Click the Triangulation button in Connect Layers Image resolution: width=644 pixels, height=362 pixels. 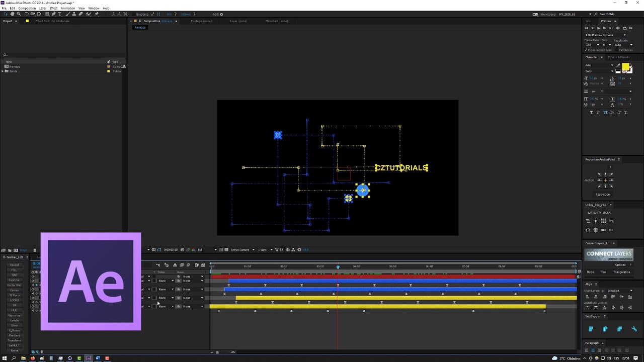[x=622, y=272]
